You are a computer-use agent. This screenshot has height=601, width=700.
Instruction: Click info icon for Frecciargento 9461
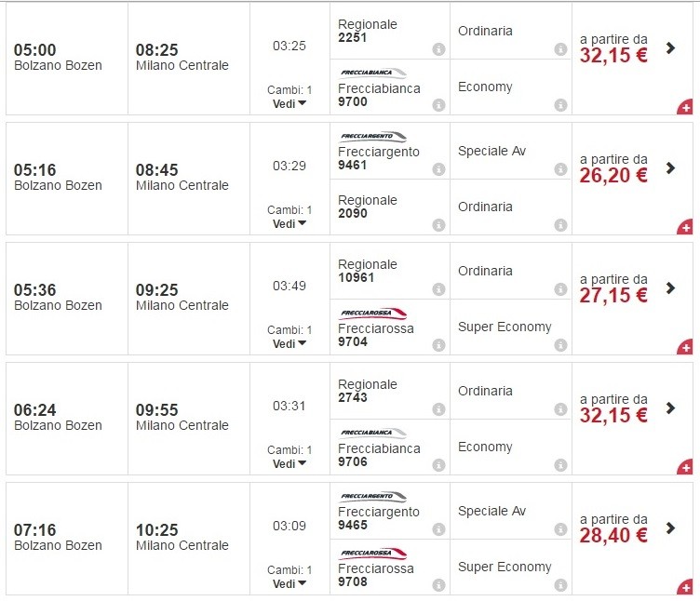click(438, 169)
